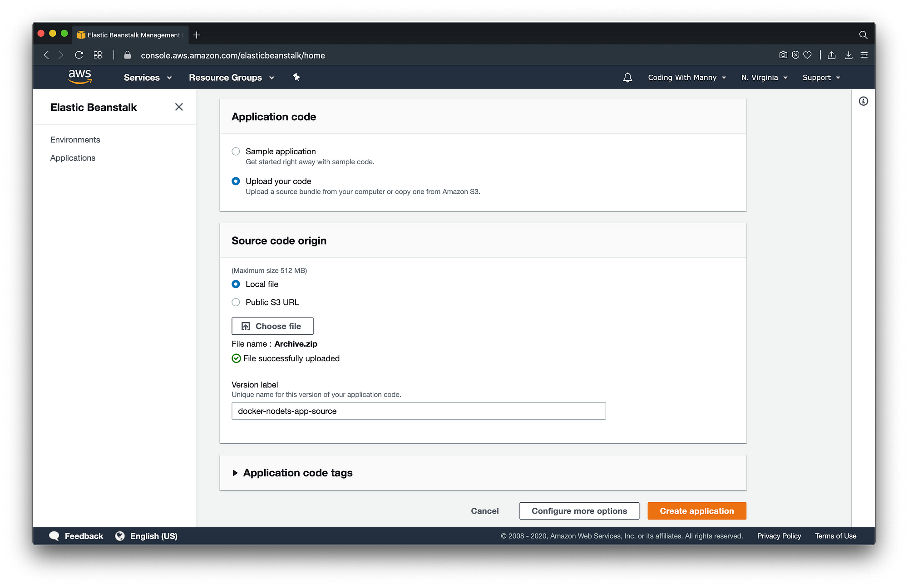Open the browser speed dial grid icon
The width and height of the screenshot is (908, 588).
98,55
